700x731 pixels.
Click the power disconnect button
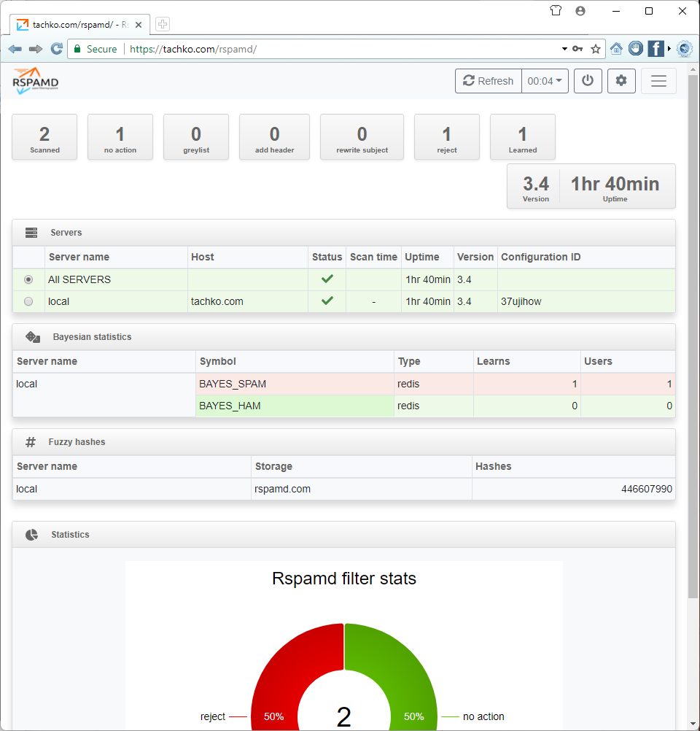tap(588, 81)
